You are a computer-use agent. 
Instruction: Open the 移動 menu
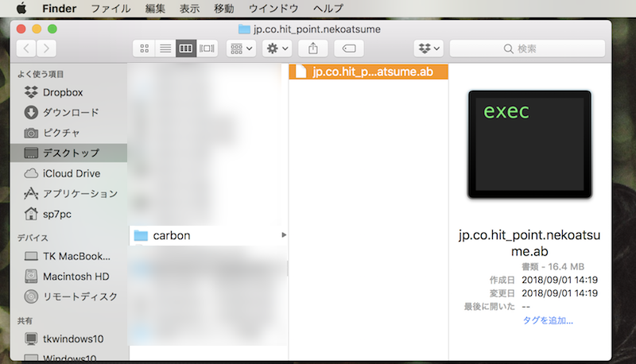point(224,8)
